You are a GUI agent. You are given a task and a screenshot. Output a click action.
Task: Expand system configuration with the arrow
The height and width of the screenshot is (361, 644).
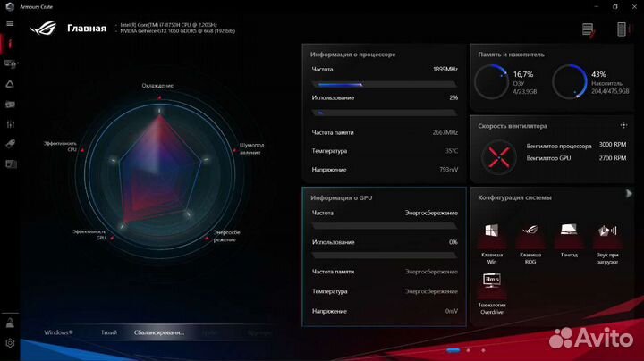tap(629, 194)
